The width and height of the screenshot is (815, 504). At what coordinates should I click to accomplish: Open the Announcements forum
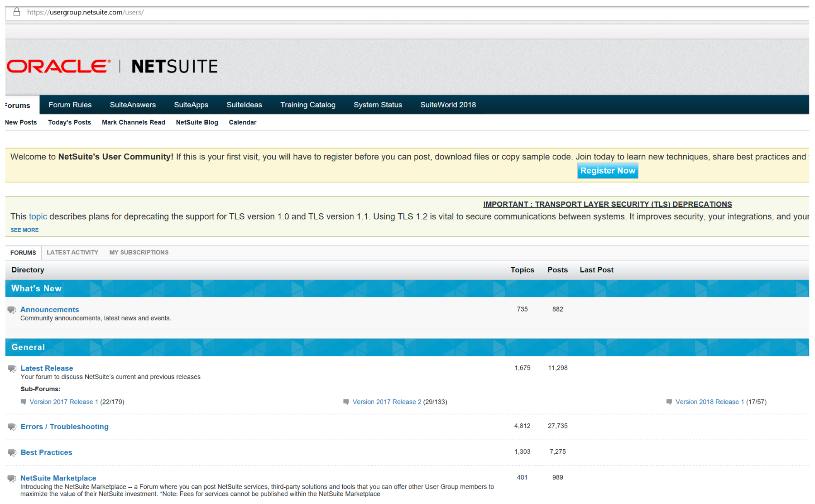coord(50,309)
